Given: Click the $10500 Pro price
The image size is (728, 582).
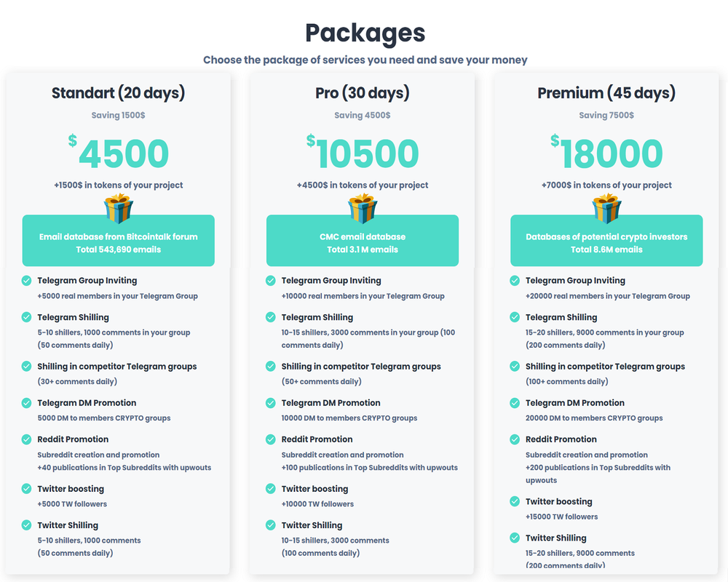Looking at the screenshot, I should coord(363,152).
